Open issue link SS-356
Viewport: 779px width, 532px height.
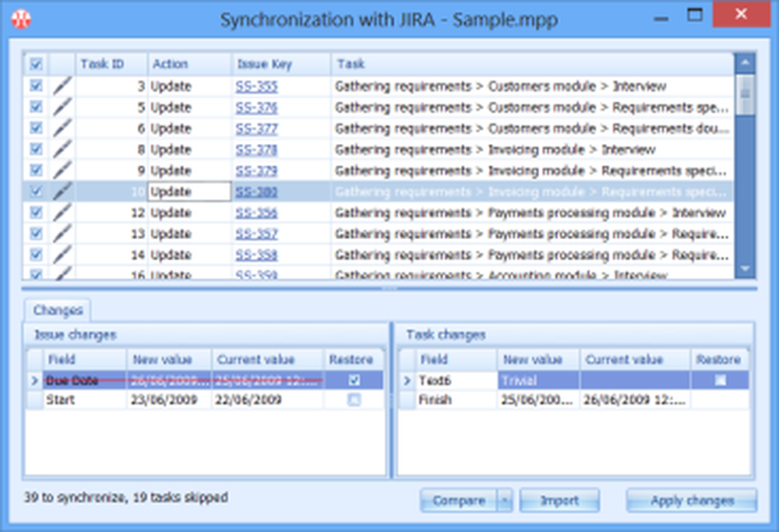[256, 213]
